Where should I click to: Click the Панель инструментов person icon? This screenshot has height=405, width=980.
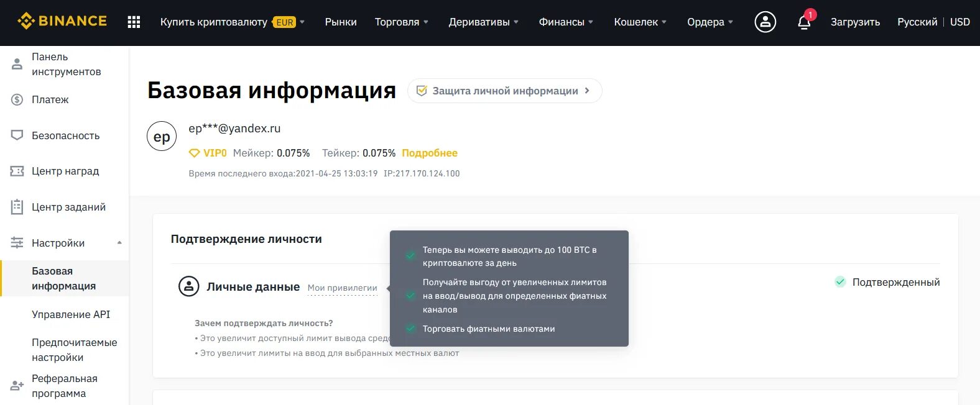[17, 63]
